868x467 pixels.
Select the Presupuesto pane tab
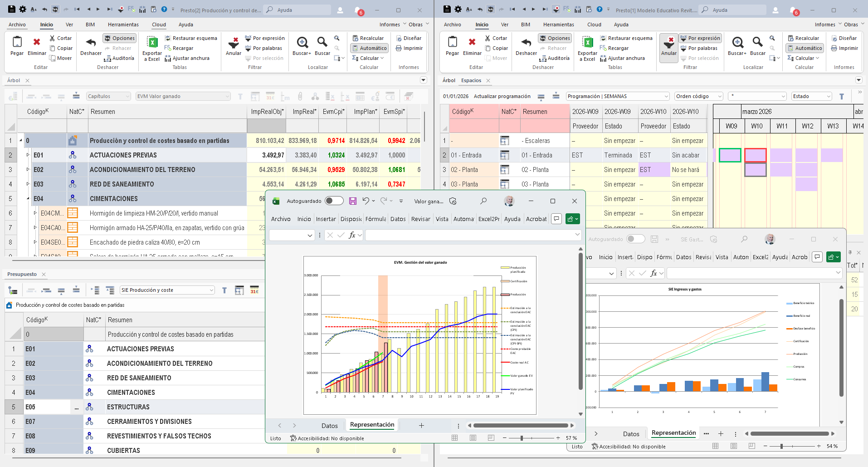(x=22, y=274)
